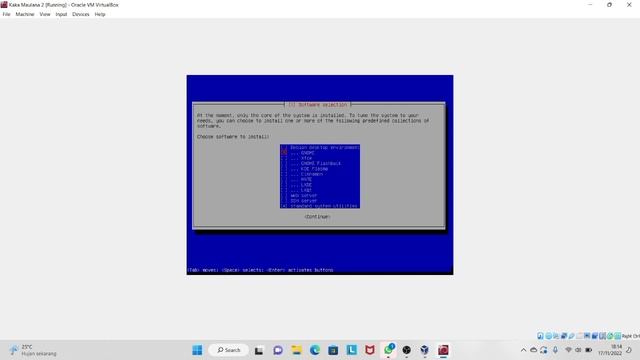Click the OneDrive cloud tray icon
The image size is (640, 360).
click(x=533, y=350)
